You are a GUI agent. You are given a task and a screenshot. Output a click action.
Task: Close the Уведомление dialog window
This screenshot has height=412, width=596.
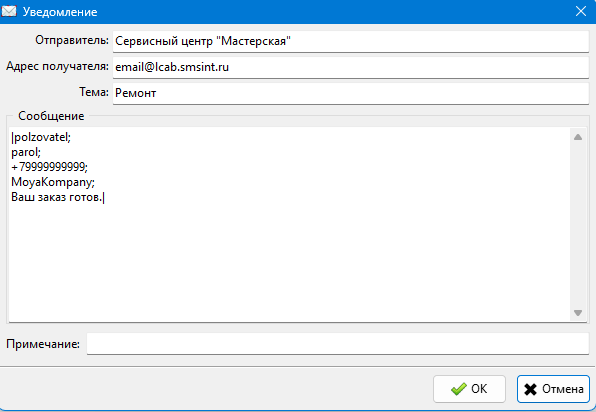click(x=581, y=11)
